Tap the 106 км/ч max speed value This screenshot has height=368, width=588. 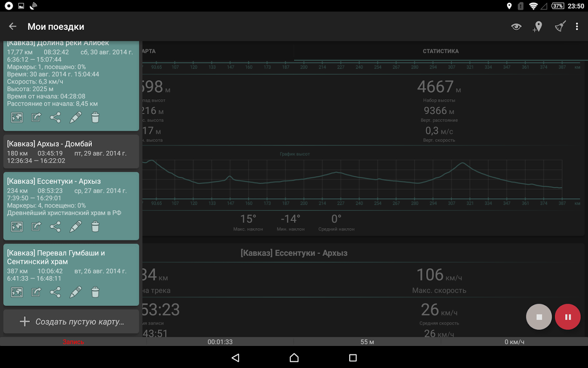point(439,275)
